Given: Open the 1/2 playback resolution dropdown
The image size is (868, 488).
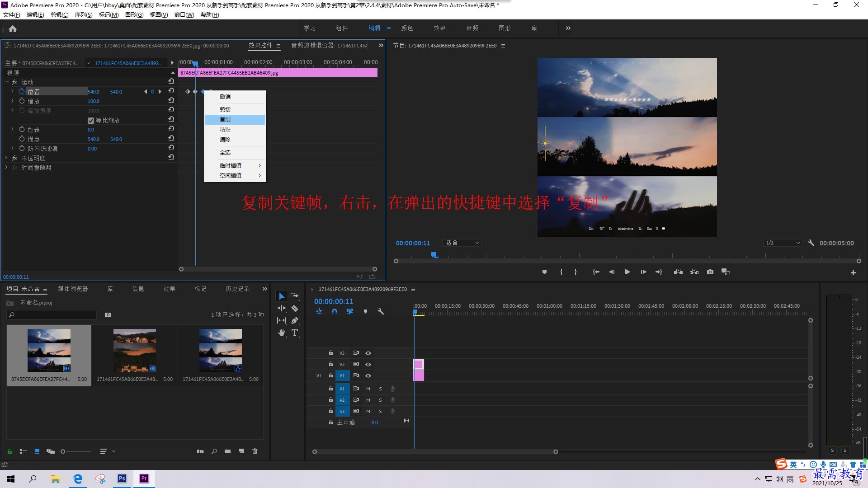Looking at the screenshot, I should pos(783,243).
